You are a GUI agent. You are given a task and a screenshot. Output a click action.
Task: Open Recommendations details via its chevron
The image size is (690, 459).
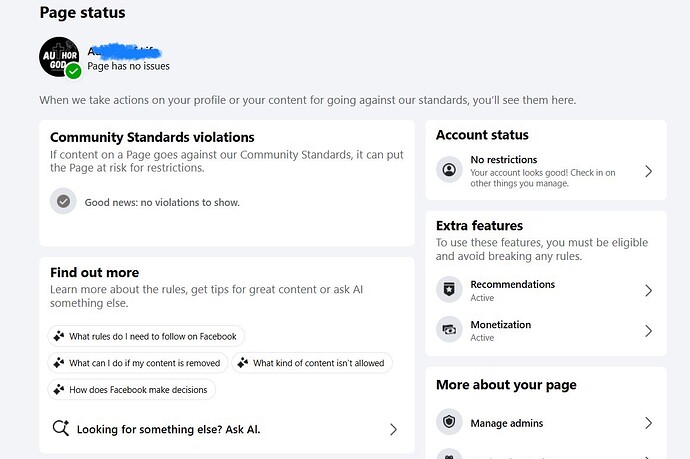point(648,291)
